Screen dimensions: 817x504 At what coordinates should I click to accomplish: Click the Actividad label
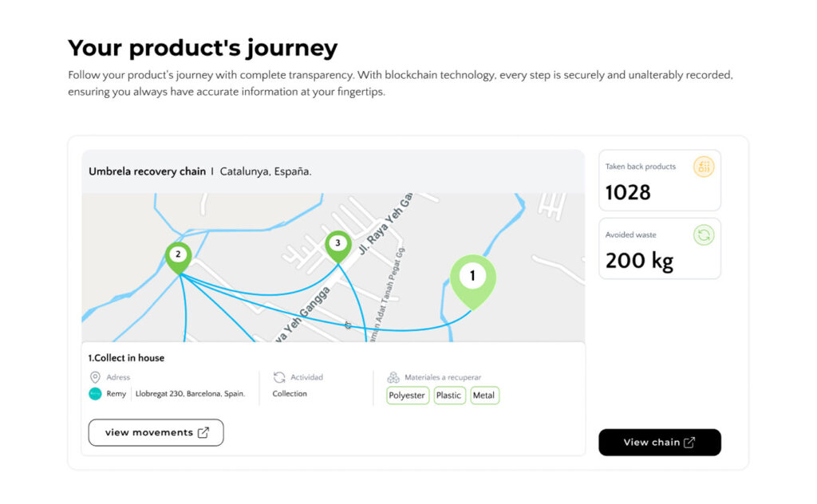coord(307,377)
